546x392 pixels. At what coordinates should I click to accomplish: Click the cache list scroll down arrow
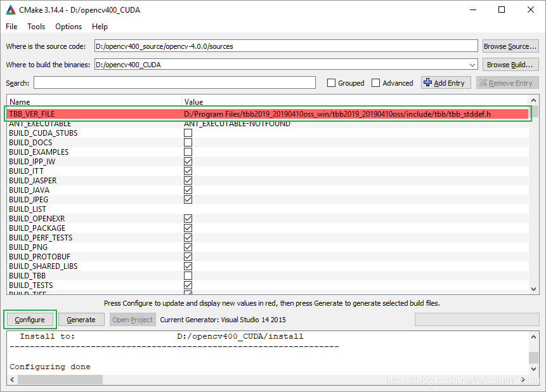(534, 289)
